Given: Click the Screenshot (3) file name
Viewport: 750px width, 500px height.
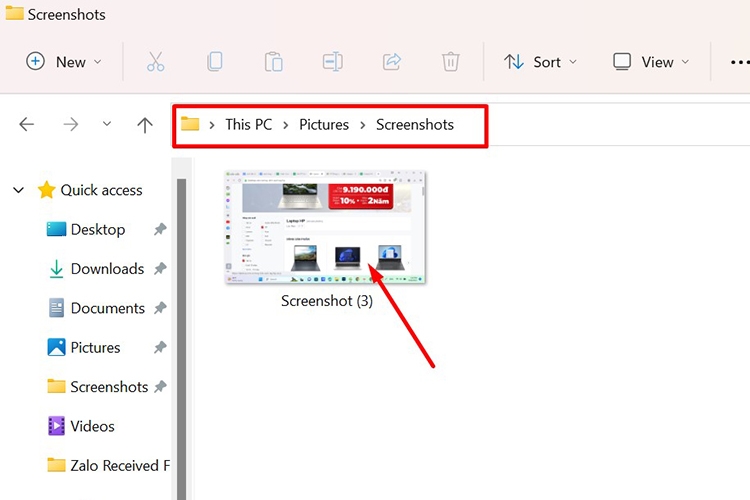Looking at the screenshot, I should point(327,301).
